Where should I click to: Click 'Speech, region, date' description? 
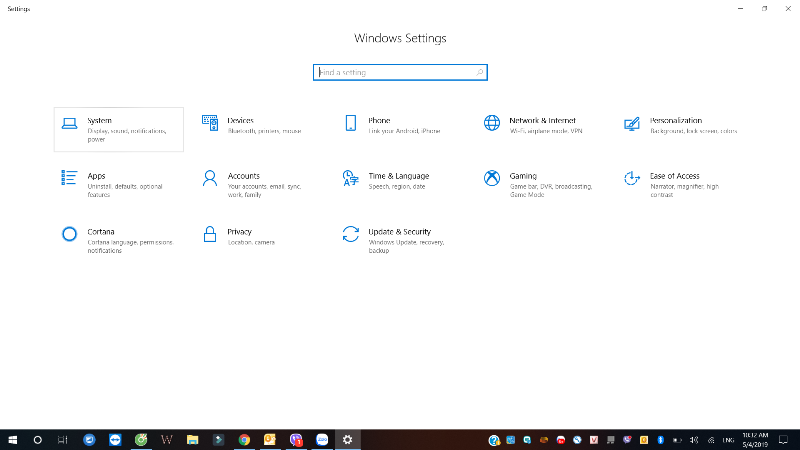coord(396,187)
